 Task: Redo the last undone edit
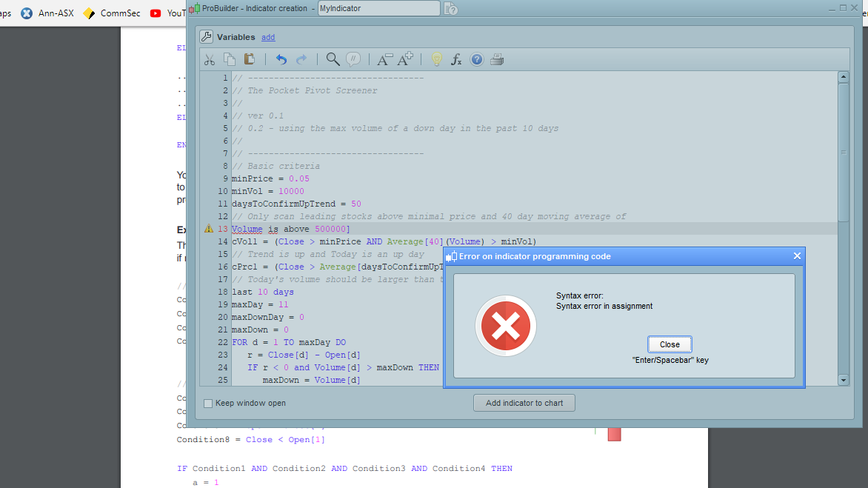tap(301, 59)
